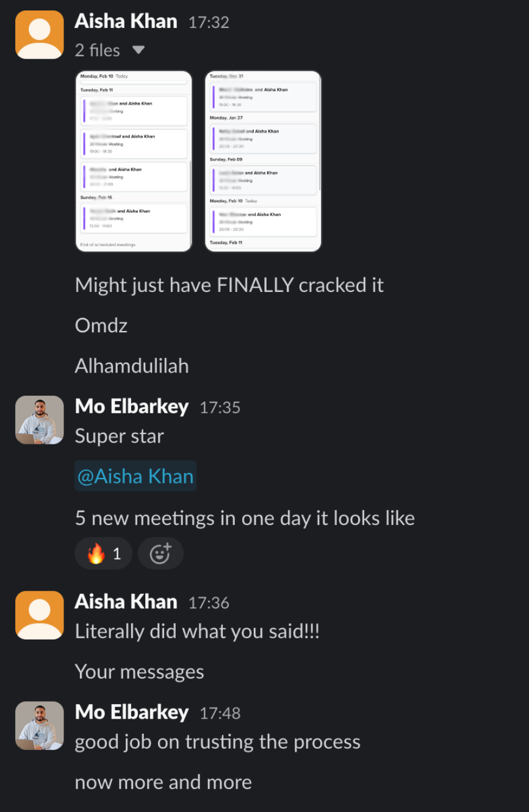Viewport: 529px width, 812px height.
Task: Click the add reaction smiley icon
Action: tap(160, 554)
